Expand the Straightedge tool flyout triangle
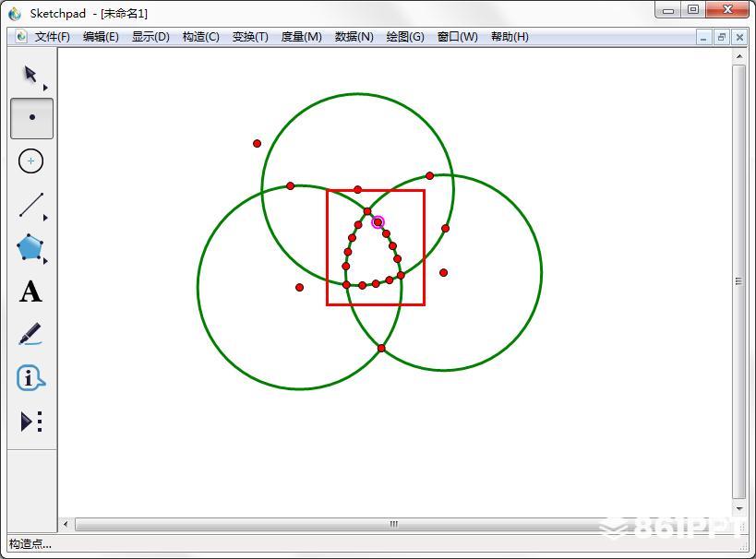This screenshot has height=559, width=756. click(45, 218)
